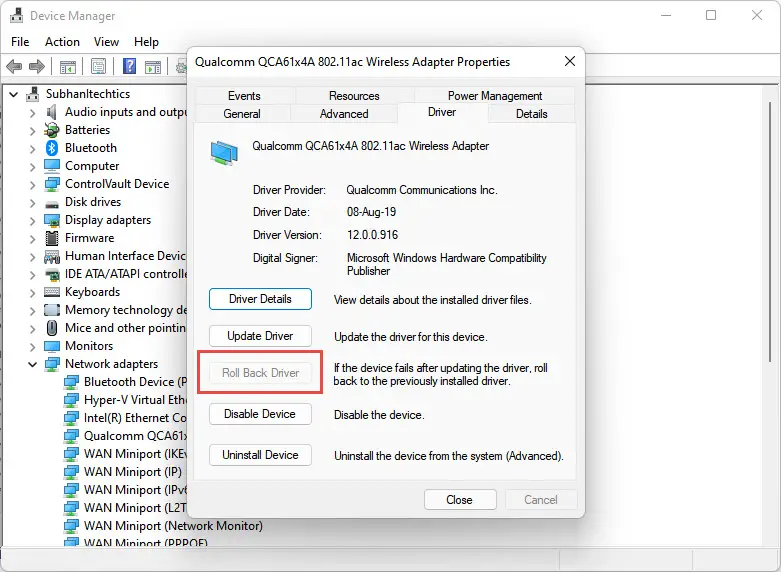Switch to the Power Management tab
Viewport: 781px width, 572px height.
(x=495, y=96)
